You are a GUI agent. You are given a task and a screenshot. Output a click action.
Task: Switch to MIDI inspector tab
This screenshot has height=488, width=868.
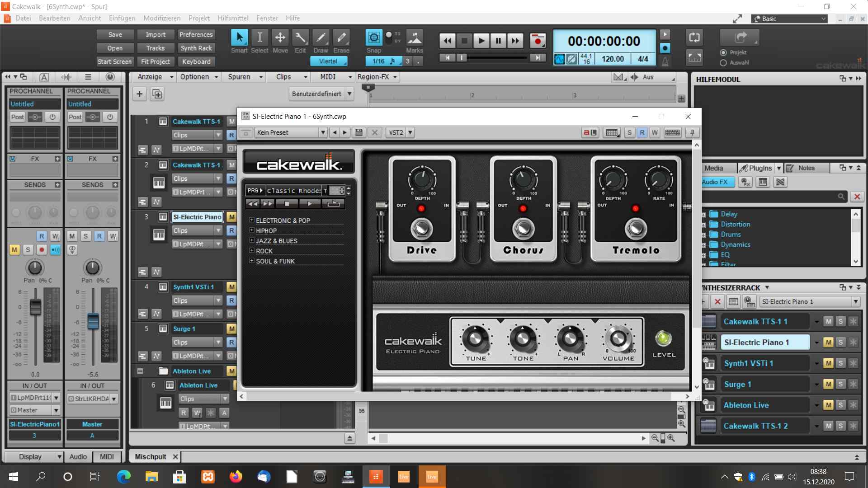click(107, 457)
